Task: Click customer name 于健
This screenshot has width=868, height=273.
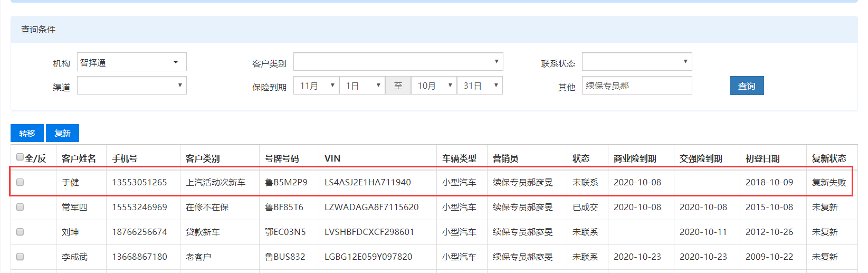Action: pos(70,182)
